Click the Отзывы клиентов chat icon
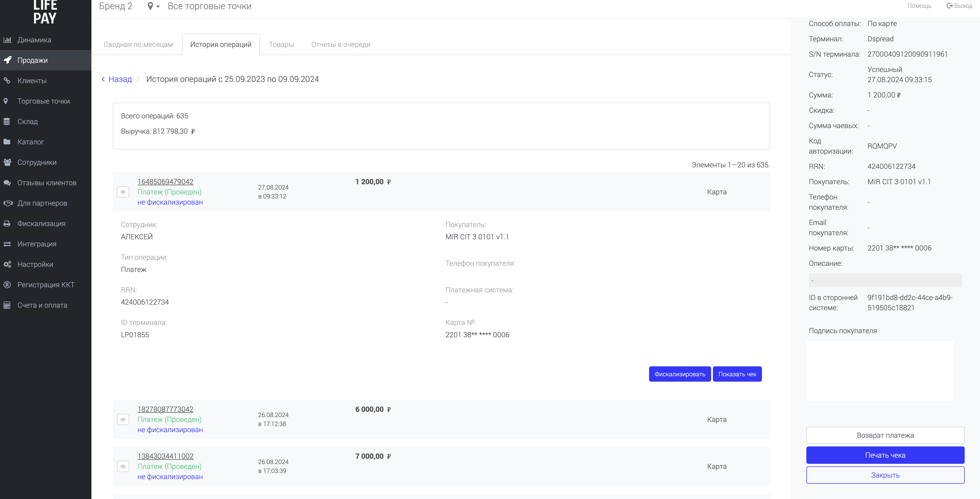980x499 pixels. click(x=7, y=183)
